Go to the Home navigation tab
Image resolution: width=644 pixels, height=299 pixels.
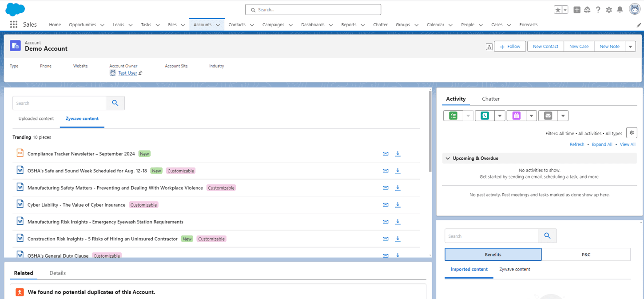[55, 25]
